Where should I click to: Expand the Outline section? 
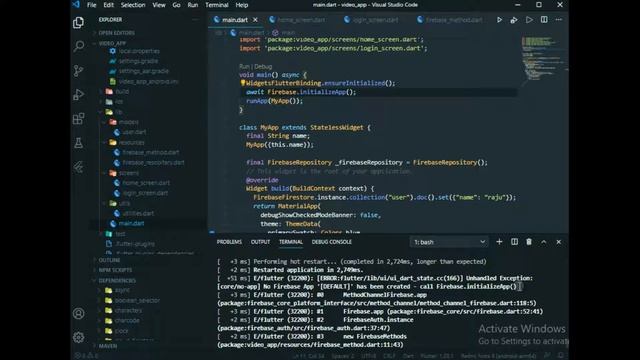(x=109, y=260)
